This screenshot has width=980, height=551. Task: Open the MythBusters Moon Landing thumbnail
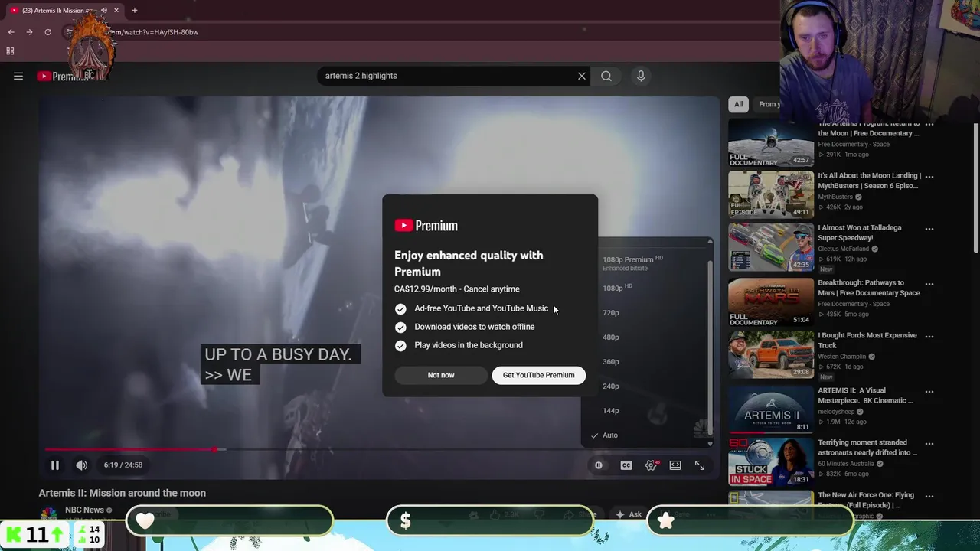pyautogui.click(x=771, y=194)
